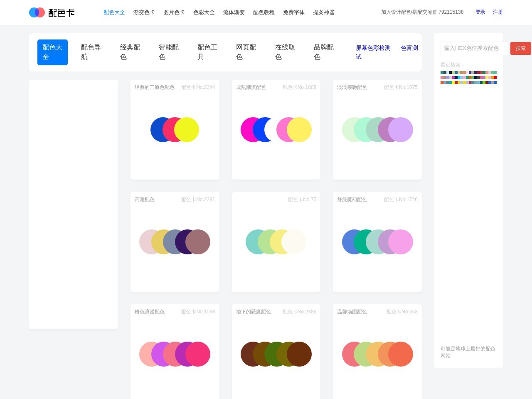Screen dimensions: 532x399
Task: Go to 图片色卡 page
Action: 174,12
